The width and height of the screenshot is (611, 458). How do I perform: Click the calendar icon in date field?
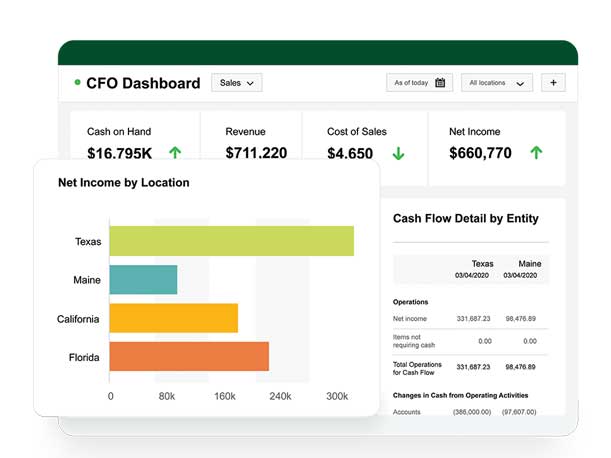coord(440,83)
